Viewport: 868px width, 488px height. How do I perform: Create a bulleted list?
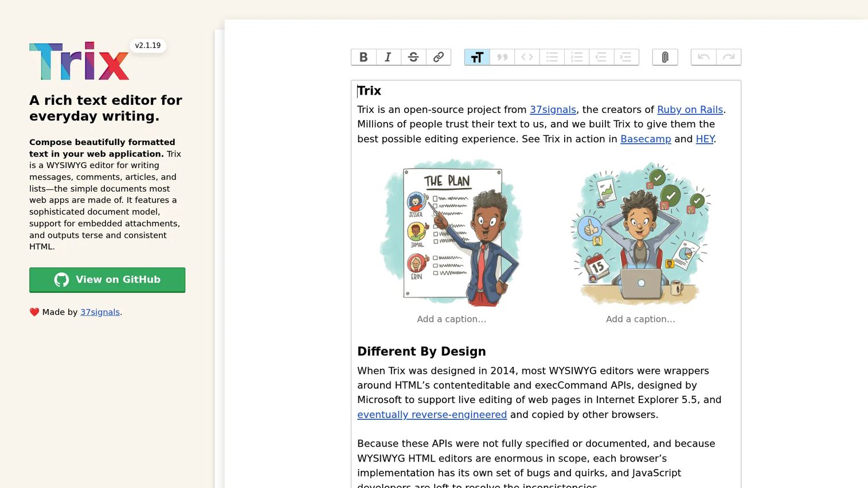point(552,57)
